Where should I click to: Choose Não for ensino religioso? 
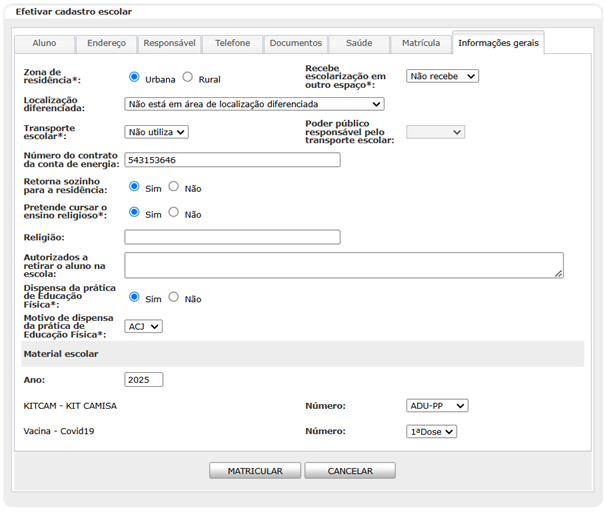174,212
